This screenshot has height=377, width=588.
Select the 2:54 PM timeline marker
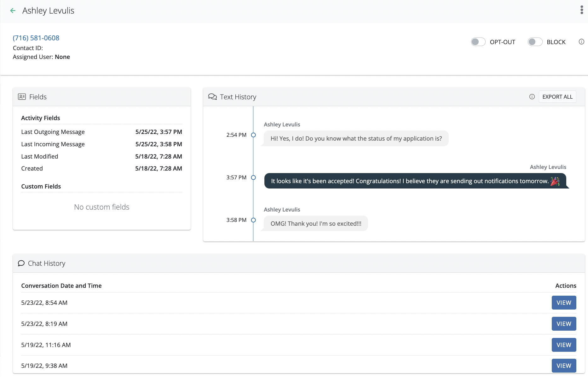pos(253,135)
